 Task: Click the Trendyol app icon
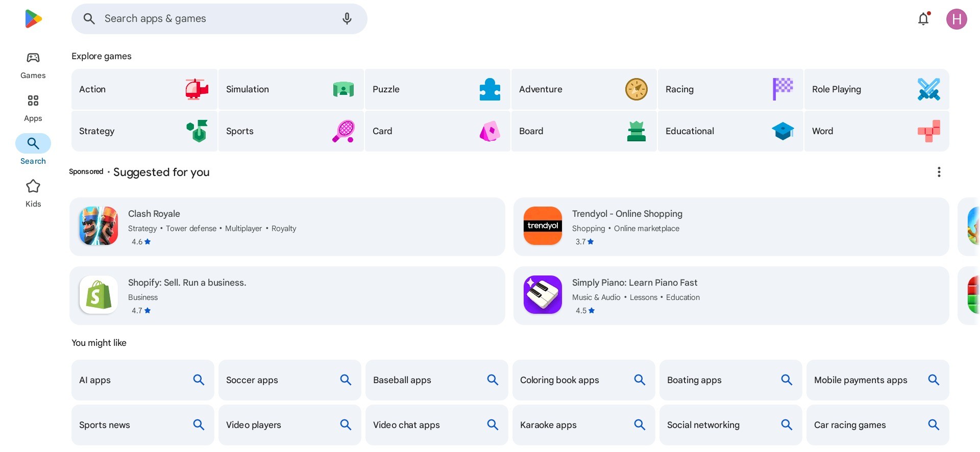click(543, 226)
